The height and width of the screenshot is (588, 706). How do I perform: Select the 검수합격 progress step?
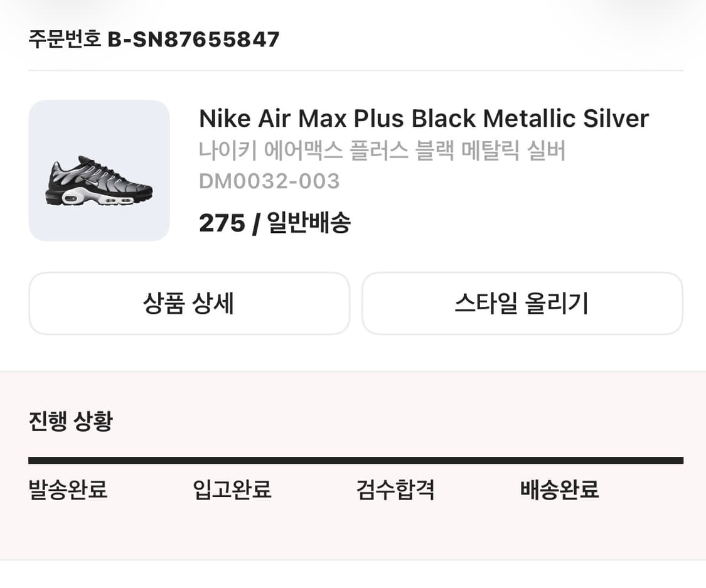(395, 491)
